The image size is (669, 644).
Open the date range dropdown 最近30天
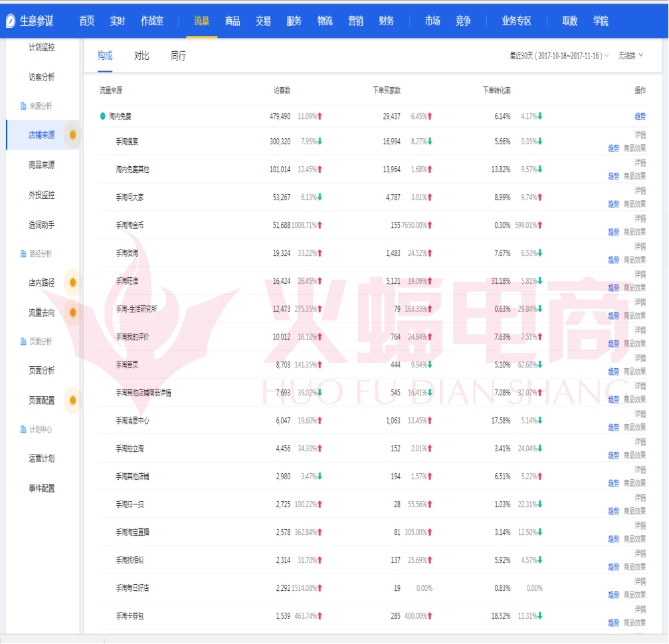pyautogui.click(x=559, y=56)
